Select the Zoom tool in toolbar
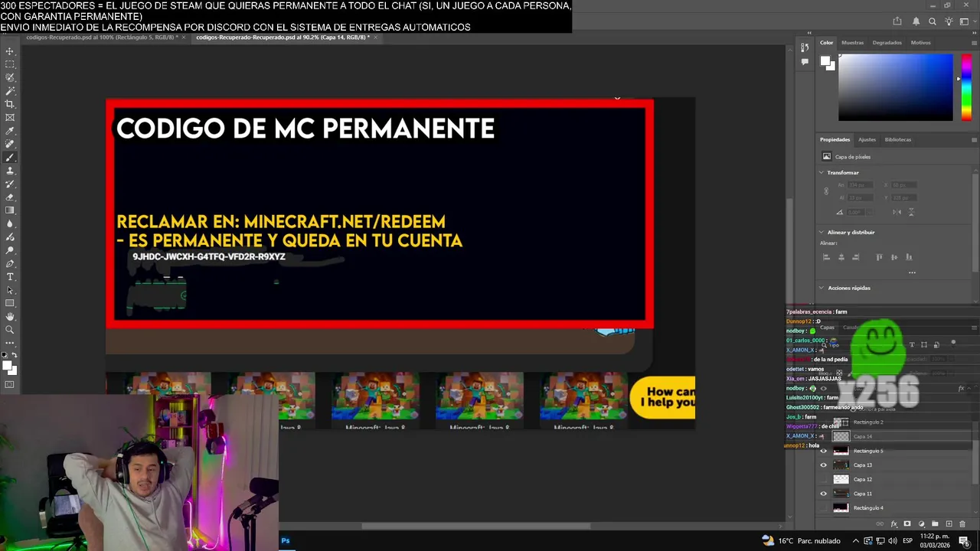 point(10,330)
